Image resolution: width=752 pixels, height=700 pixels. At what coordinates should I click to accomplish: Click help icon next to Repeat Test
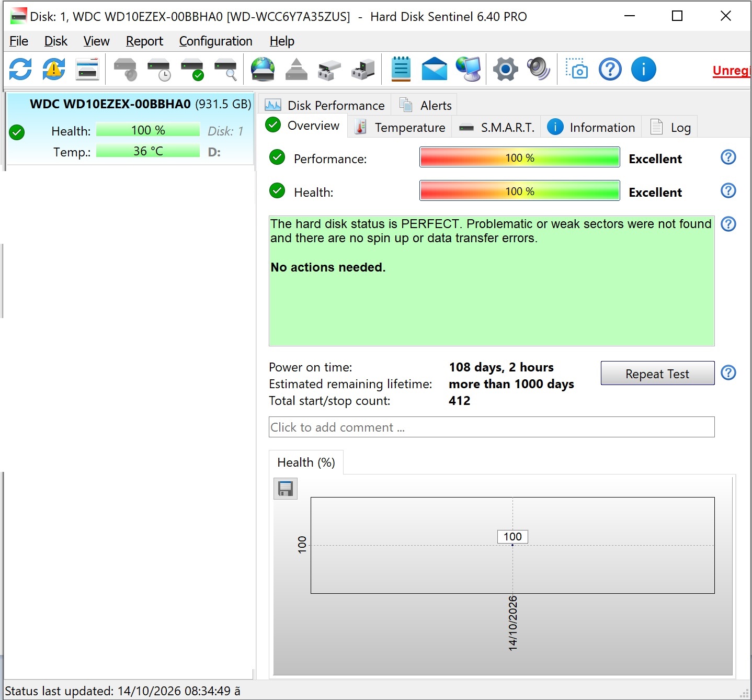tap(728, 372)
